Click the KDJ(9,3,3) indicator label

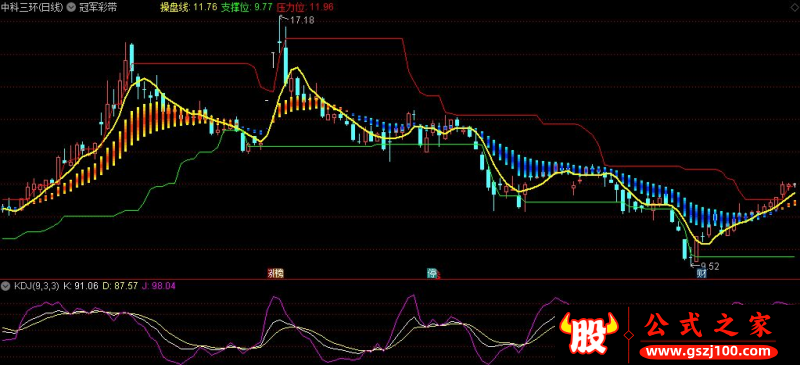tap(36, 286)
